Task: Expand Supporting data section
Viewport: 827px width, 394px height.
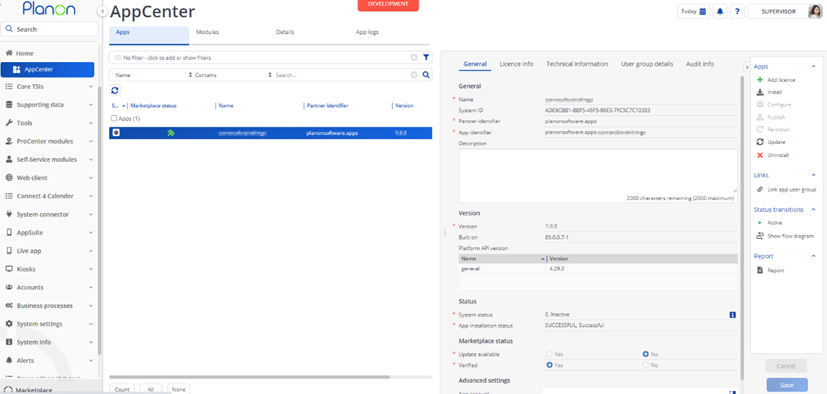Action: coord(91,105)
